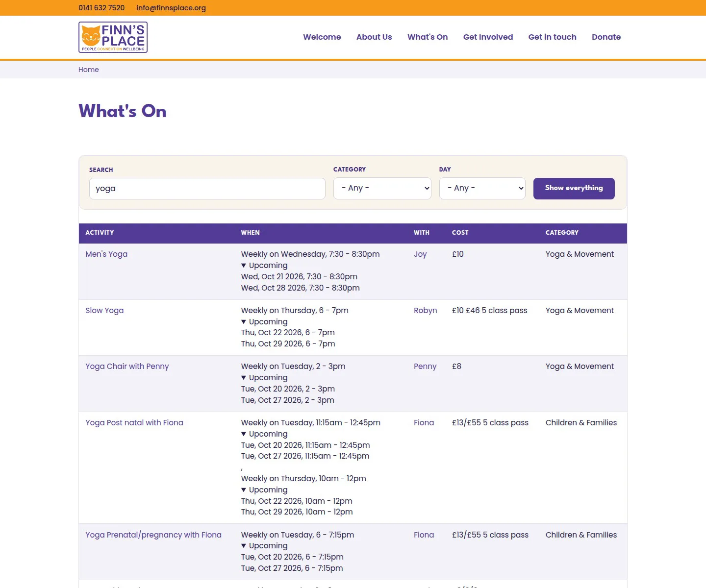The image size is (706, 588).
Task: View Yoga Chair with Penny activity
Action: 127,367
